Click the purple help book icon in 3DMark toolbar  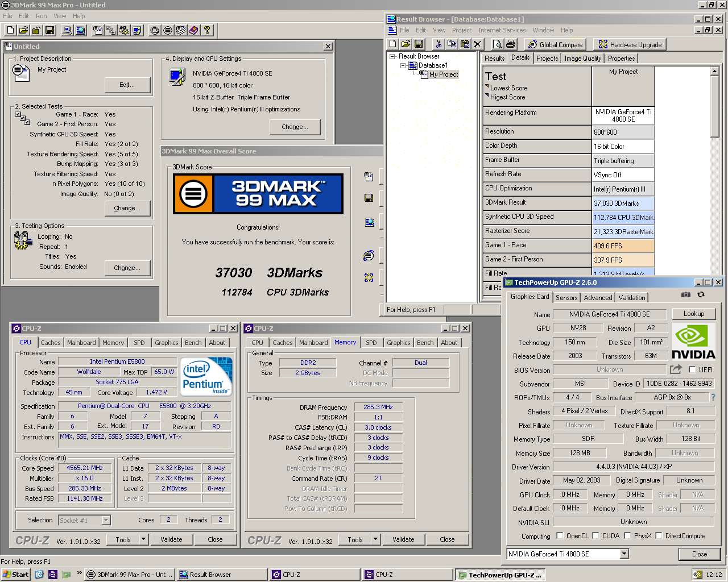coord(194,30)
